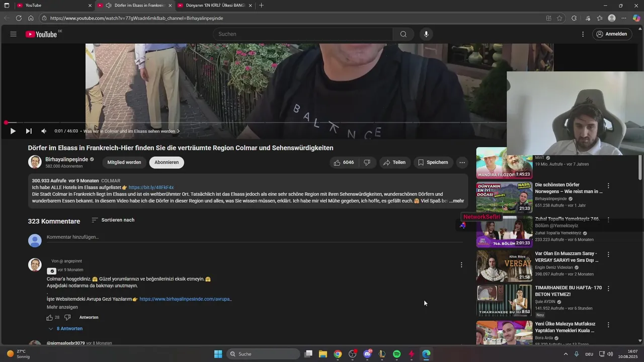Image resolution: width=644 pixels, height=362 pixels.
Task: Switch to the 'Dünyanın EN KİRLİ' tab
Action: [x=214, y=6]
